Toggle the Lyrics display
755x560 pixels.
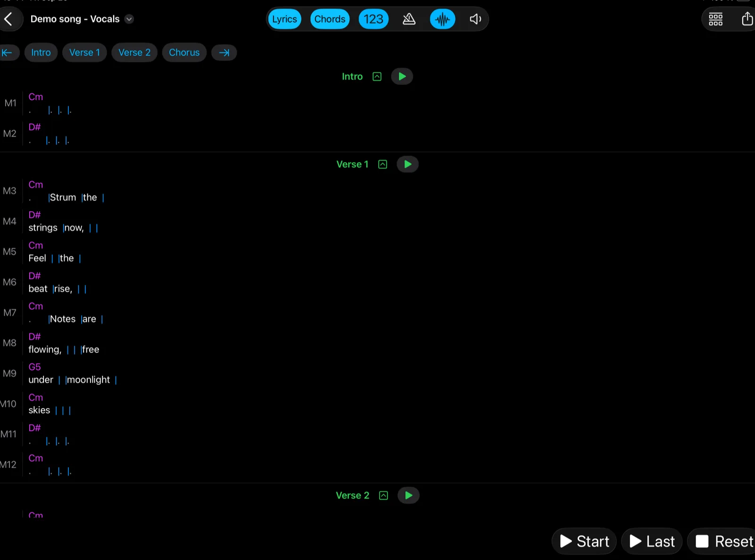point(285,19)
